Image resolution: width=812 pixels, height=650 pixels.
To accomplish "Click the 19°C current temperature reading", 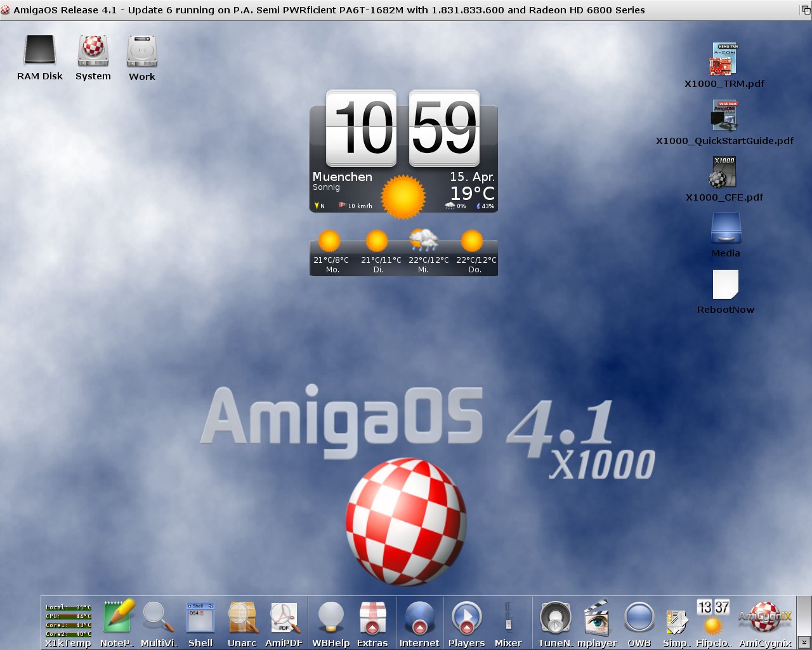I will (x=473, y=193).
